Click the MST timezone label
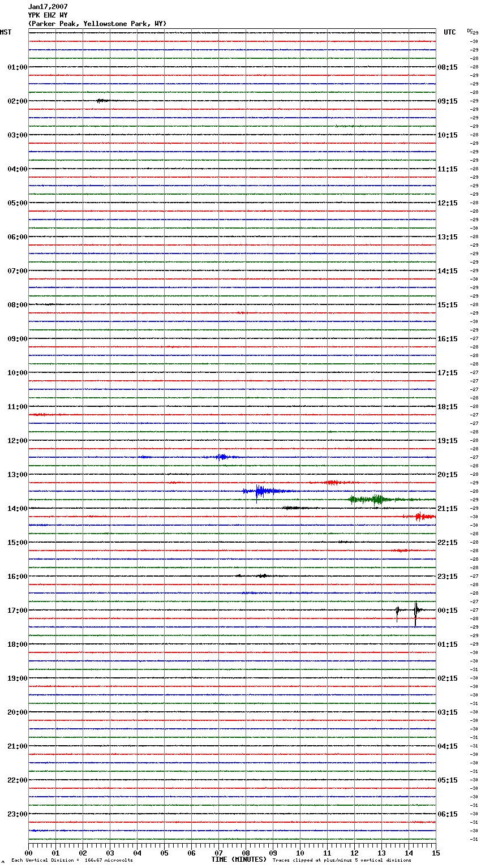This screenshot has width=481, height=868. (x=6, y=32)
